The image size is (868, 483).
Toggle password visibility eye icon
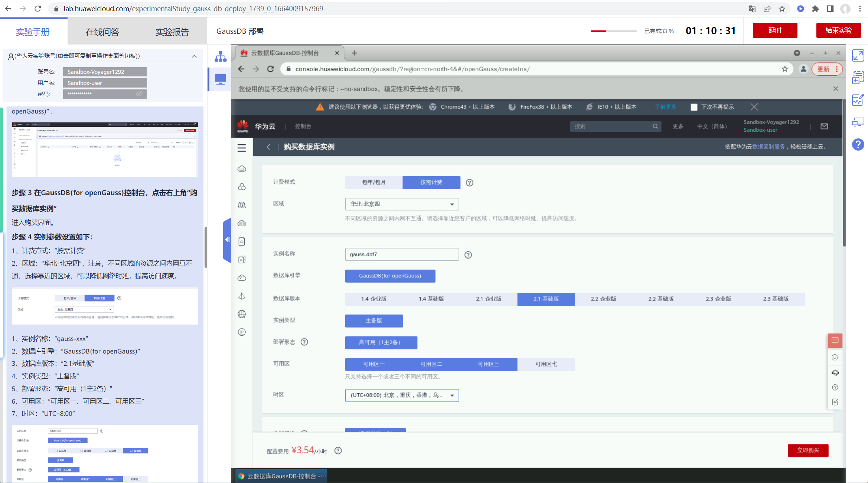pos(139,94)
